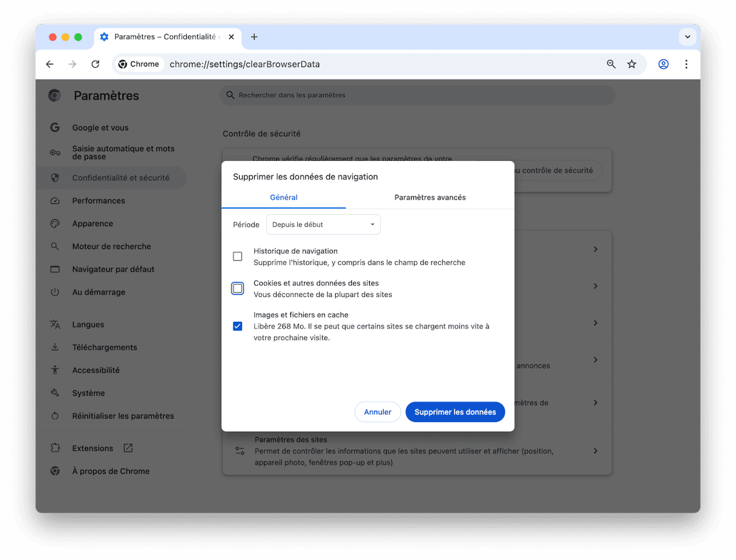Bookmark this page with the star icon
The width and height of the screenshot is (736, 560).
click(x=632, y=64)
